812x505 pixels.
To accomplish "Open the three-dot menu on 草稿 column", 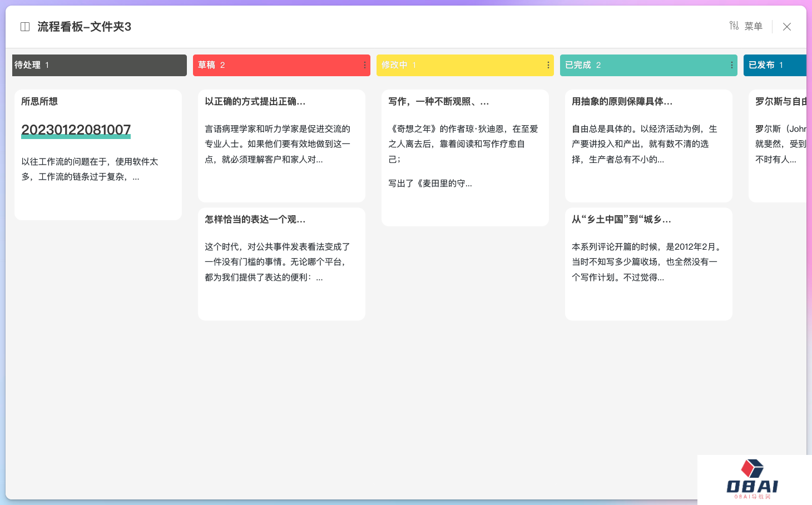I will tap(364, 65).
